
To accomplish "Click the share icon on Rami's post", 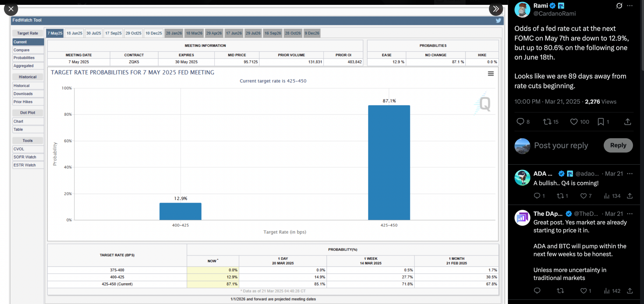I will [628, 122].
